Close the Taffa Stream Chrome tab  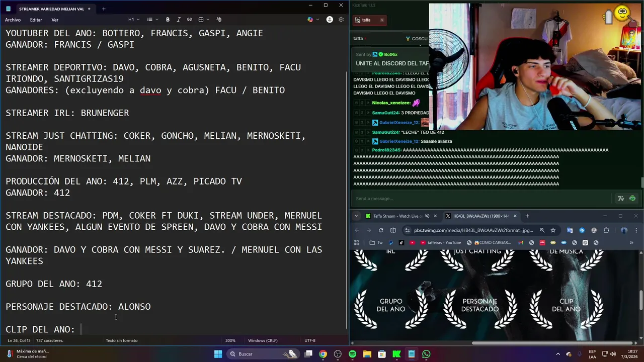click(x=435, y=216)
